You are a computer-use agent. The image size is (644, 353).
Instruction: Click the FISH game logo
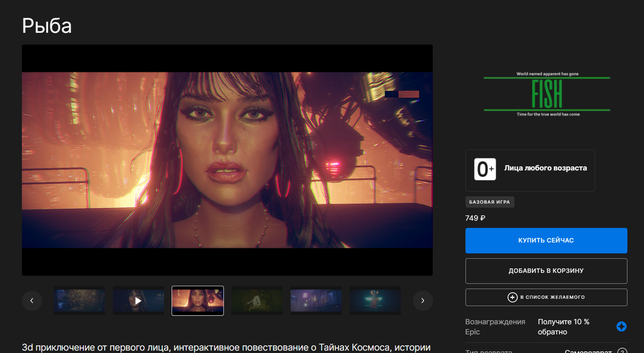pos(546,95)
